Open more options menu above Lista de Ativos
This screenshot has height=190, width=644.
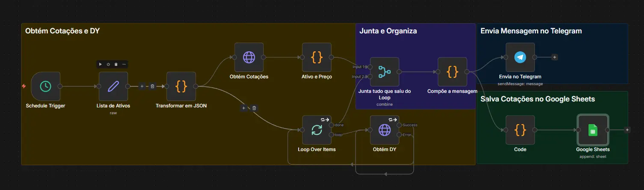pyautogui.click(x=124, y=64)
